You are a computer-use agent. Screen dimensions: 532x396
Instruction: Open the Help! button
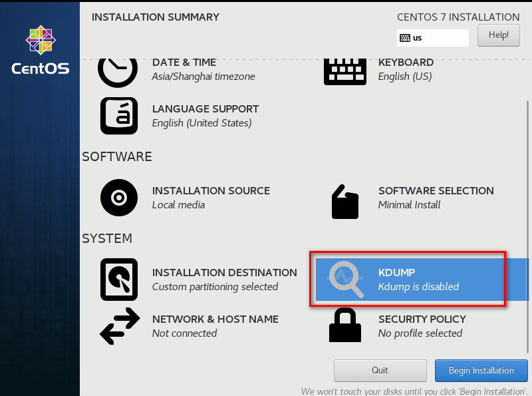[498, 35]
